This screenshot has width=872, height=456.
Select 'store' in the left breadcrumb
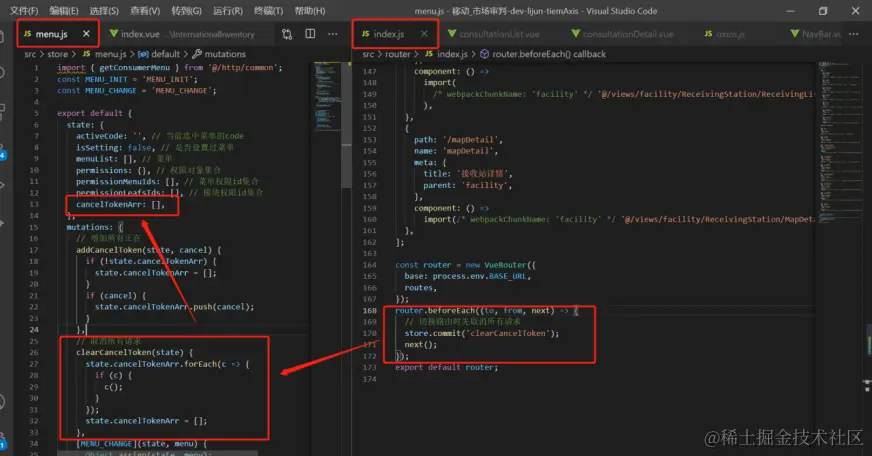click(57, 54)
